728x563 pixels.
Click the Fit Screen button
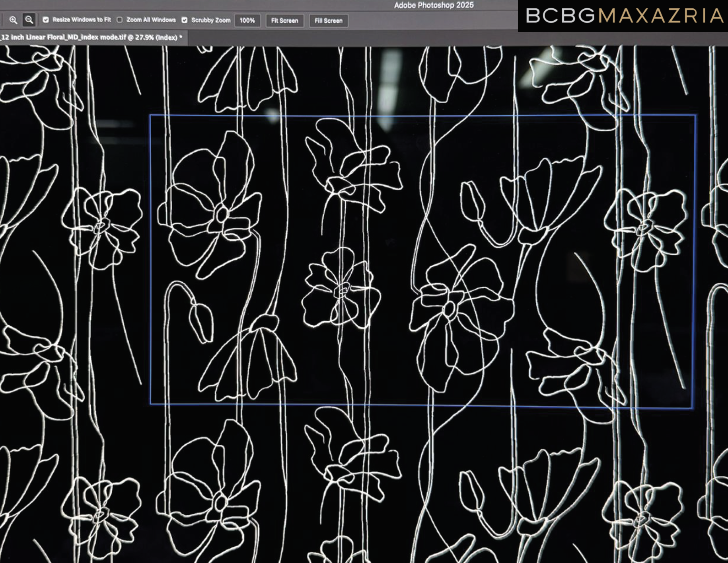[284, 21]
